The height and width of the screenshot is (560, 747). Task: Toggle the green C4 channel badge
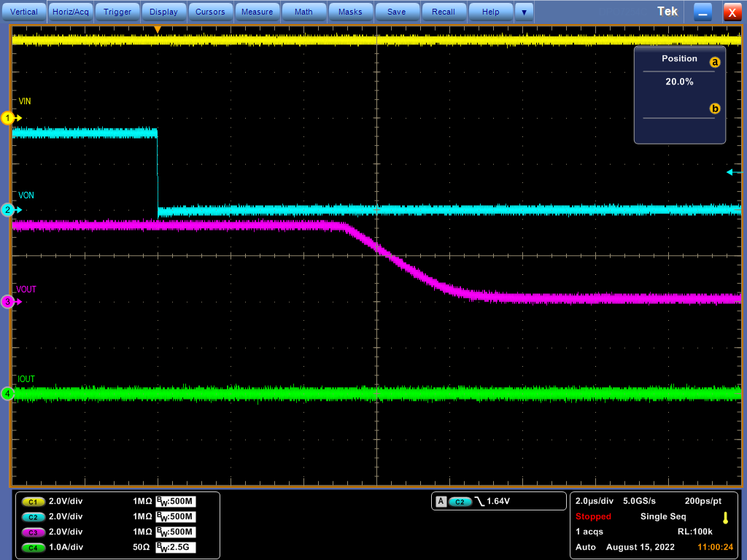tap(34, 548)
